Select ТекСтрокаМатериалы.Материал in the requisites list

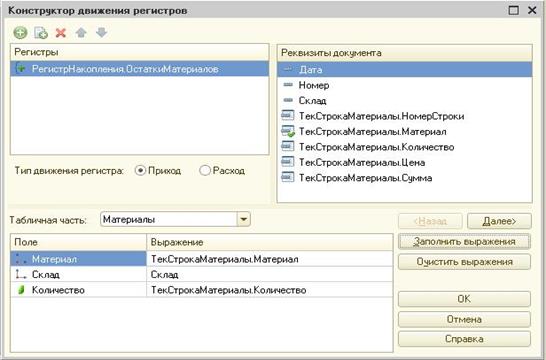[405, 131]
